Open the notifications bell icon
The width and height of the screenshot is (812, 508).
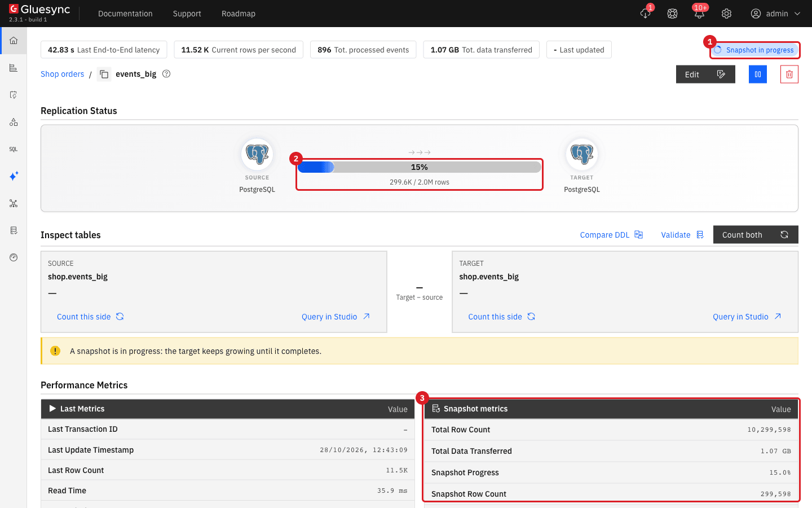click(x=699, y=14)
